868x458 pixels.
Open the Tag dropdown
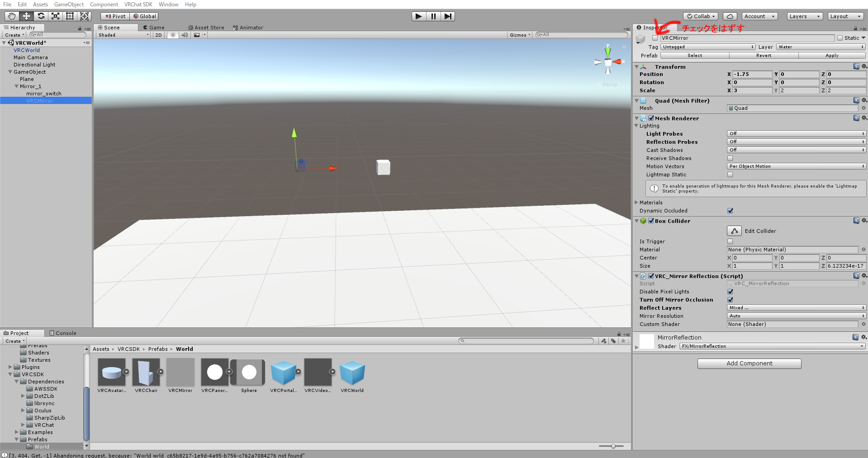tap(708, 47)
